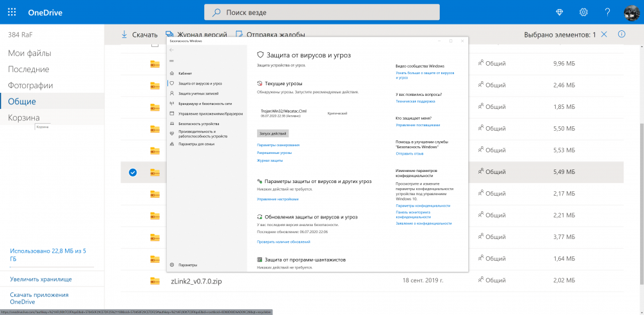Open OneDrive settings gear icon
644x315 pixels.
click(583, 12)
